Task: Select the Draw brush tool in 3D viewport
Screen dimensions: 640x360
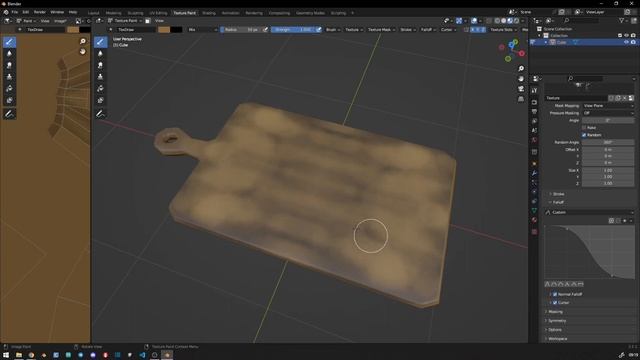Action: (x=100, y=42)
